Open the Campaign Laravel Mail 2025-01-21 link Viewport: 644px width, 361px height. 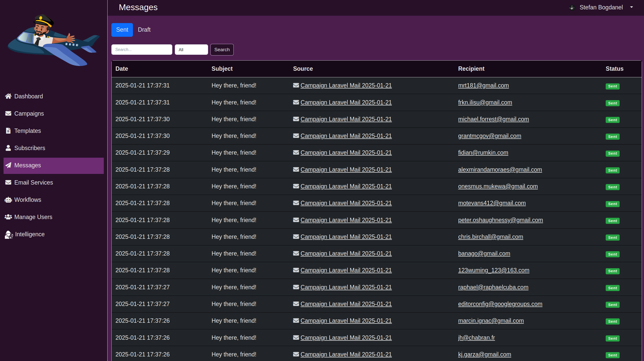(x=346, y=85)
